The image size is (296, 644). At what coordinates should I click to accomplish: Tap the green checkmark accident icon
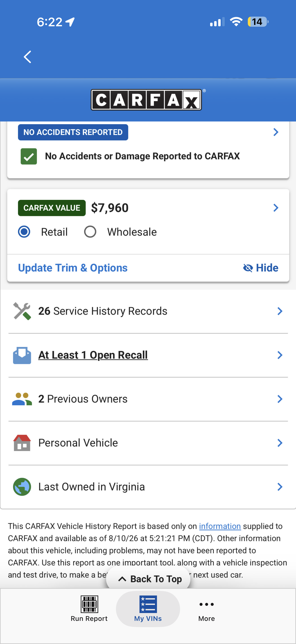tap(29, 157)
